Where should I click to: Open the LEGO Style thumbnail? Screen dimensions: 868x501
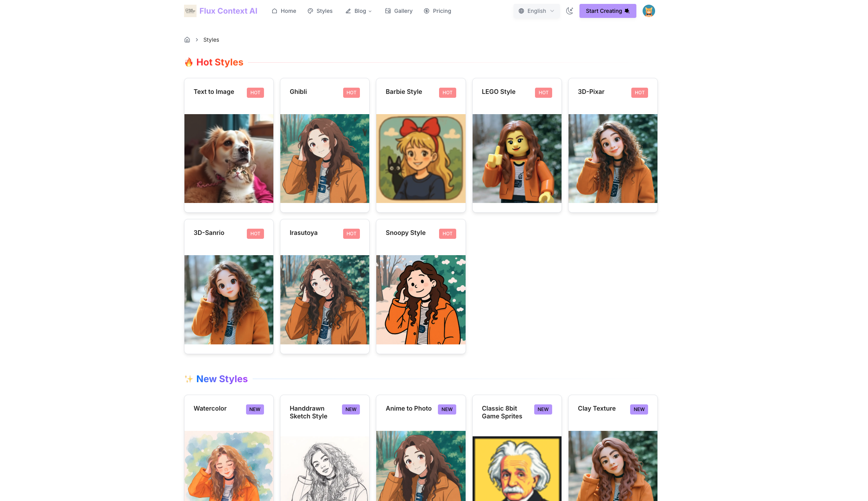[x=517, y=159]
